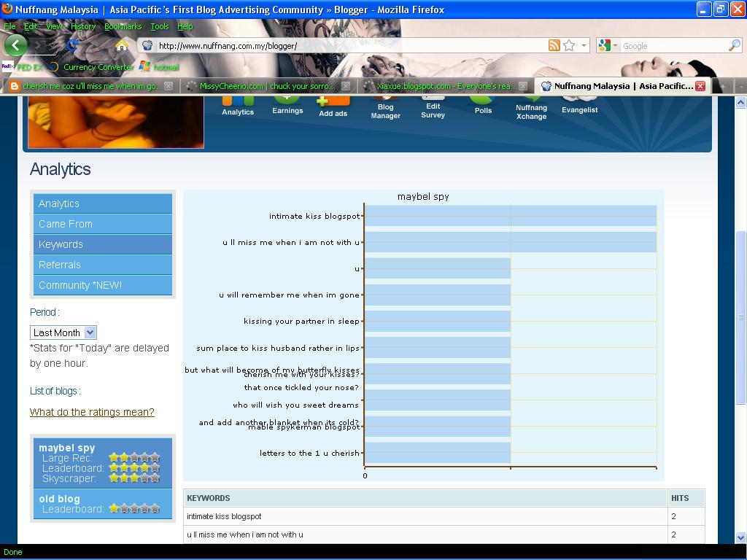Open the Bookmarks menu
Screen dimensions: 747x560
click(123, 26)
